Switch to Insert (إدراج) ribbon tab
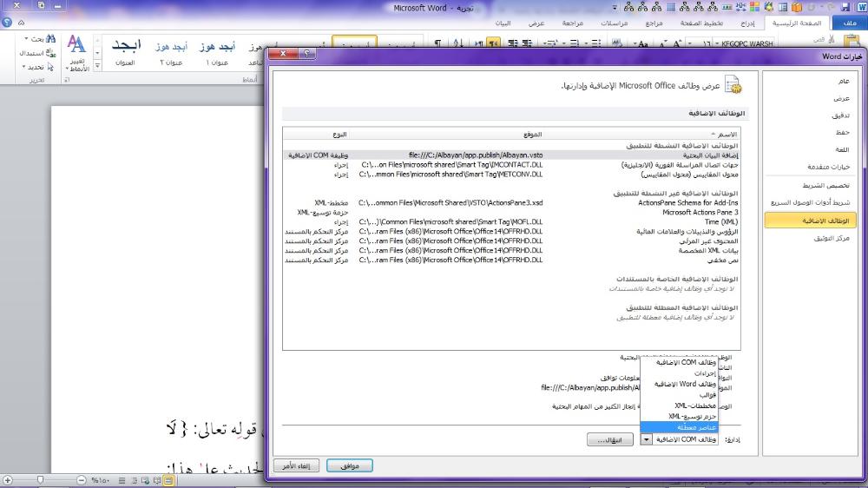Viewport: 868px width, 488px height. 747,23
